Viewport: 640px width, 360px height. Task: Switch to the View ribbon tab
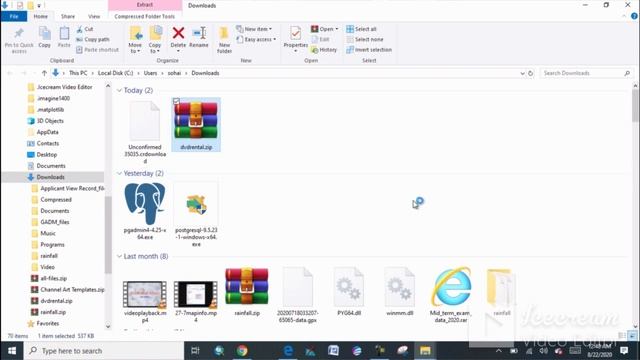94,16
